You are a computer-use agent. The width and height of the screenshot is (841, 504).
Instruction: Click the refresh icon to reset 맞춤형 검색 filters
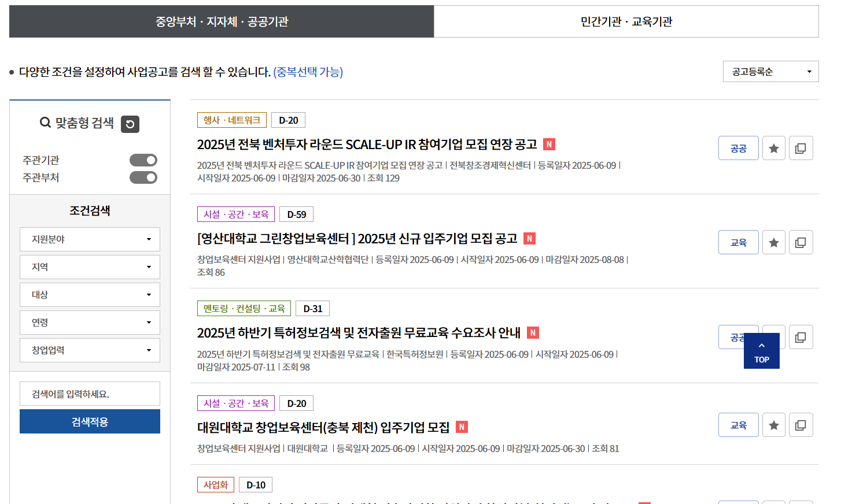pos(130,124)
